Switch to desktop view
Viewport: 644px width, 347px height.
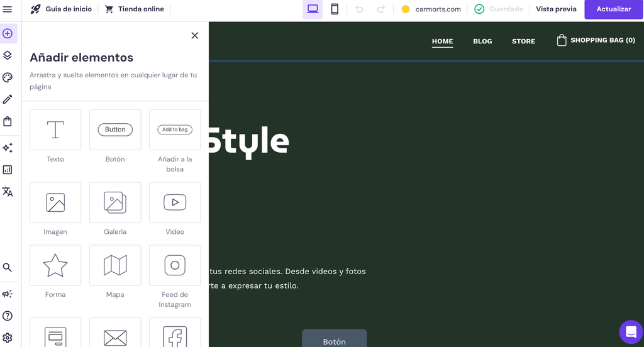pos(313,9)
